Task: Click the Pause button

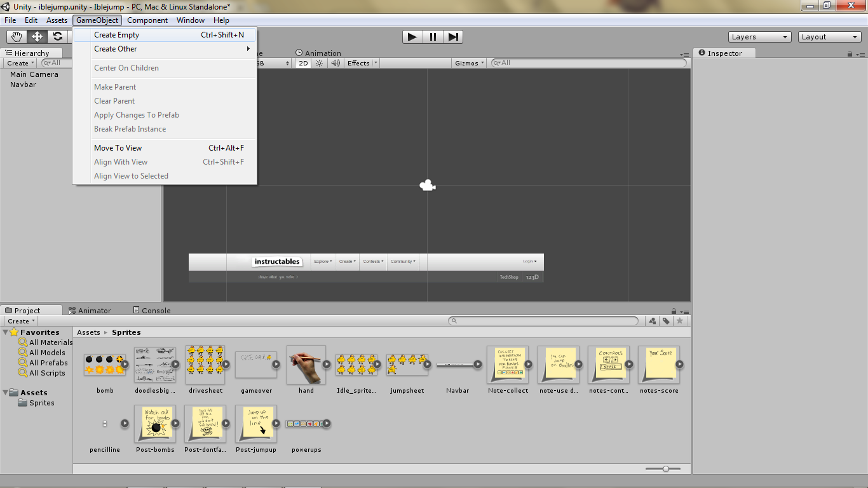Action: (433, 37)
